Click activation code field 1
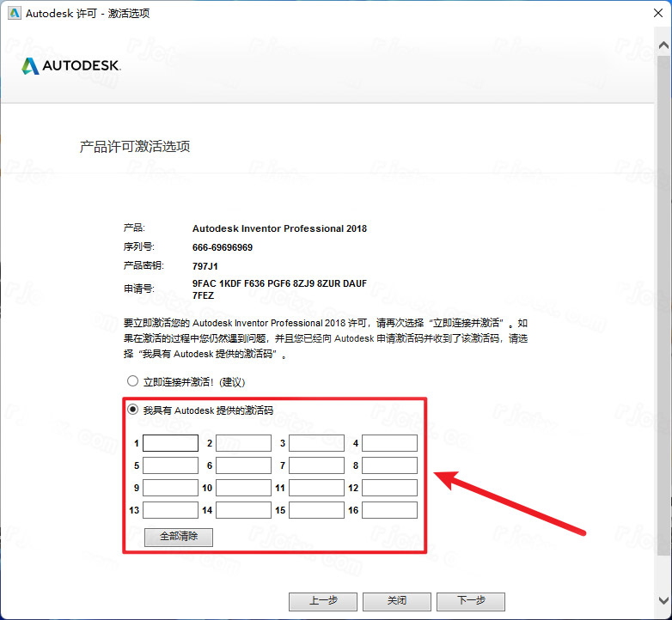Image resolution: width=672 pixels, height=620 pixels. point(170,443)
